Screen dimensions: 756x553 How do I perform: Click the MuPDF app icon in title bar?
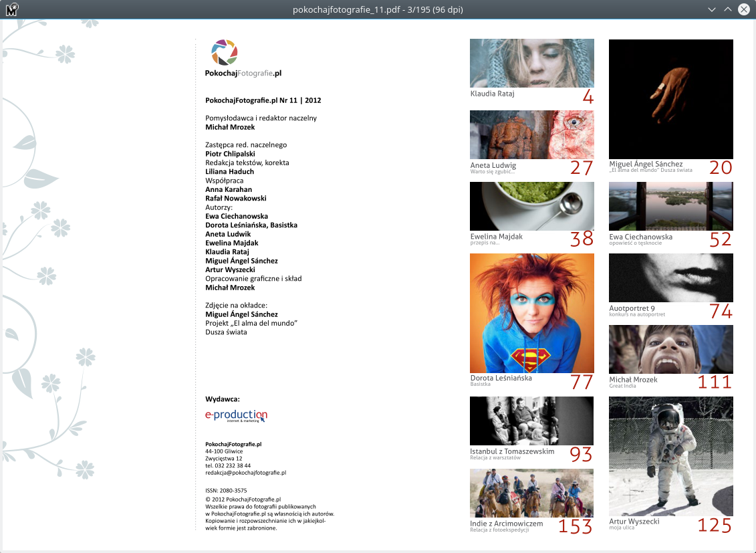pos(11,9)
